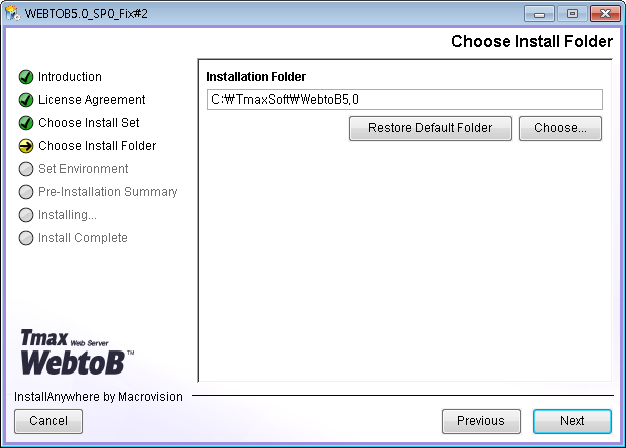Select the Introduction step label
626x448 pixels.
(x=70, y=77)
